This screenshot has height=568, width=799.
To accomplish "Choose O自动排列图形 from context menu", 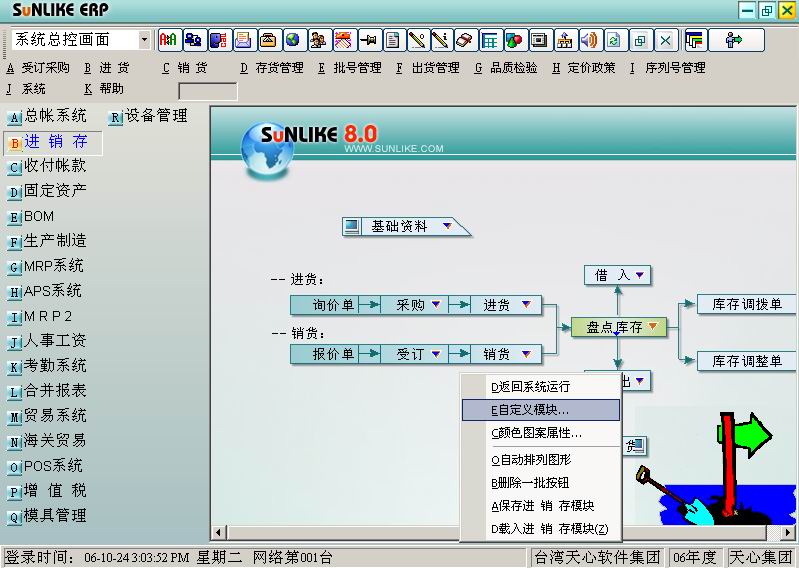I will (540, 459).
